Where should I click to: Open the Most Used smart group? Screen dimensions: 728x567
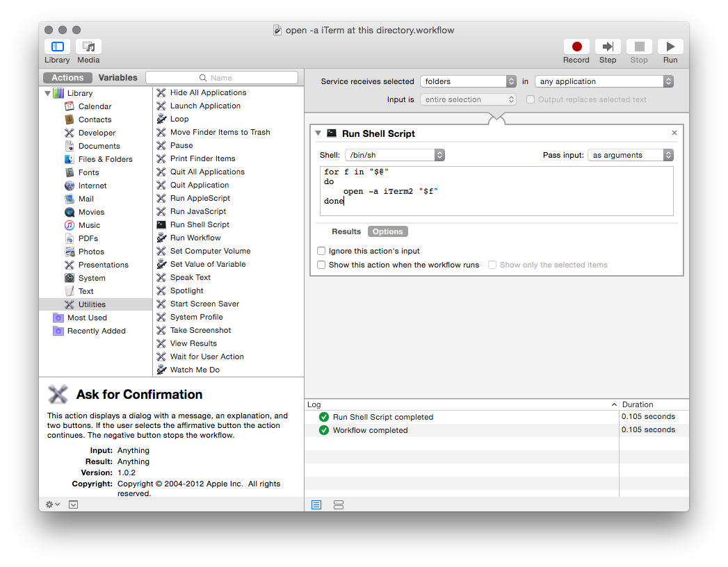tap(87, 318)
